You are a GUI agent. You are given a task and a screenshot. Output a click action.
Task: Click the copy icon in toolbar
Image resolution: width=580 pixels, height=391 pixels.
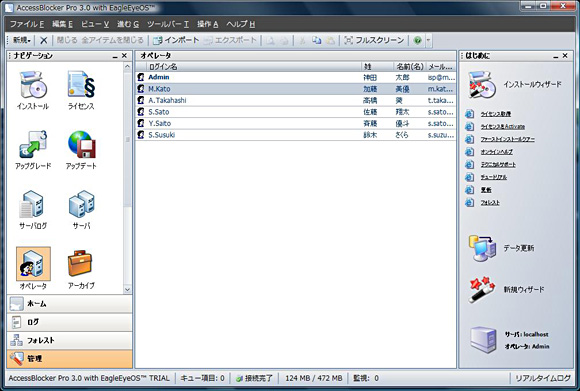[x=316, y=40]
